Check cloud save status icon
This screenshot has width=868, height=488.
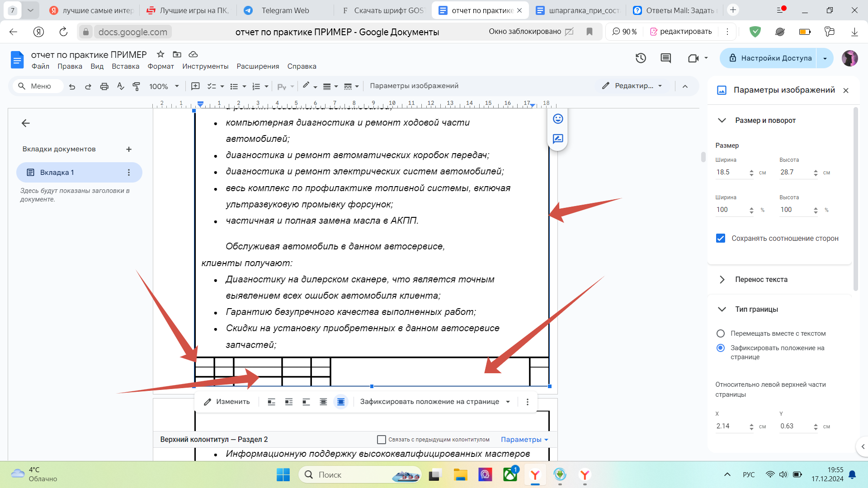tap(193, 54)
